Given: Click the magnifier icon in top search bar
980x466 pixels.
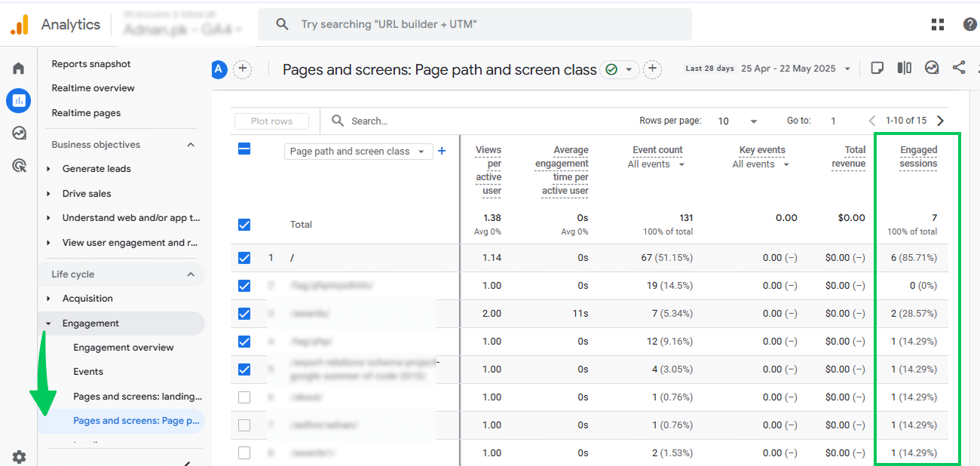Looking at the screenshot, I should (282, 24).
